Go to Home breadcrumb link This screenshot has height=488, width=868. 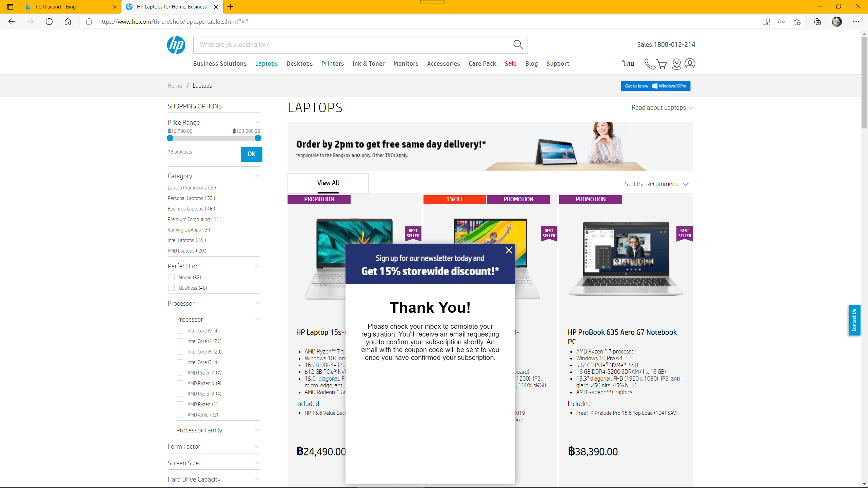pyautogui.click(x=175, y=86)
